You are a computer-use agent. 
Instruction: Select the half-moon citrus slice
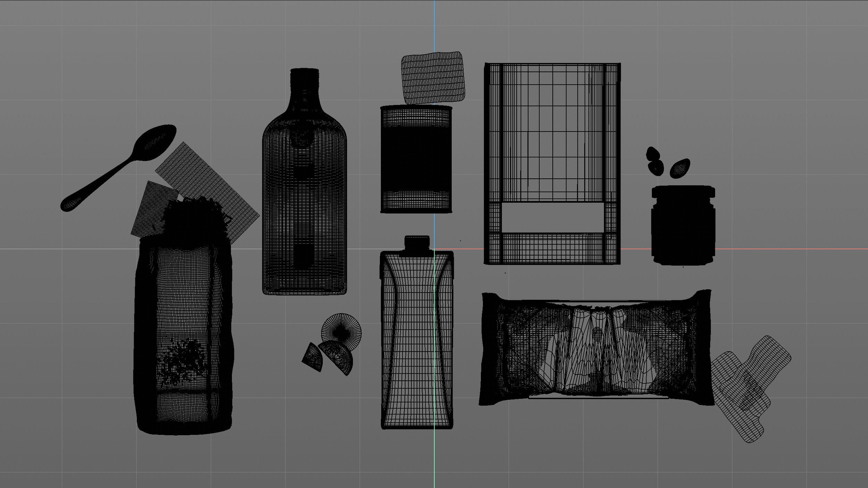tap(337, 357)
